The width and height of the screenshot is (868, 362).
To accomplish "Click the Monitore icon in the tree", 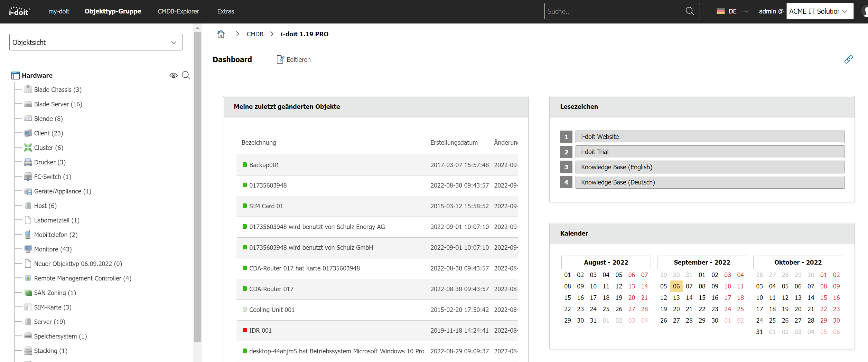I will click(28, 249).
